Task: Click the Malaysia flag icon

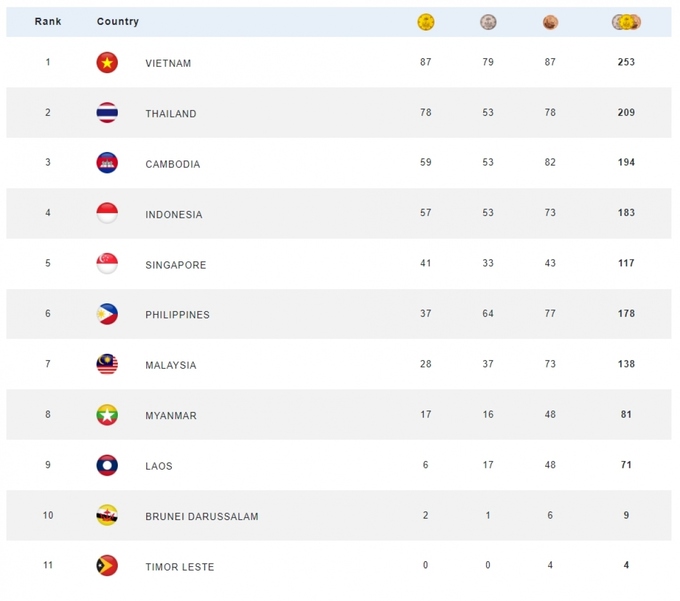Action: point(107,364)
